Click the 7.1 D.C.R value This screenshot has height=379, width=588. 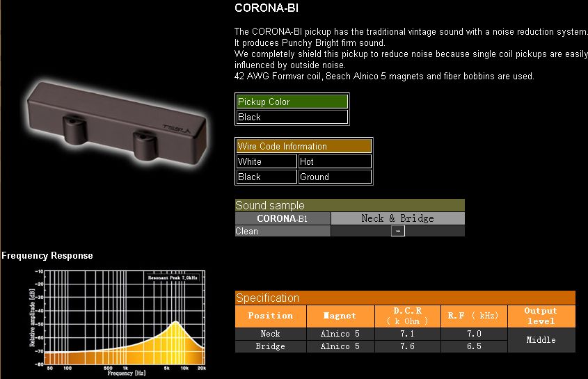tap(408, 334)
